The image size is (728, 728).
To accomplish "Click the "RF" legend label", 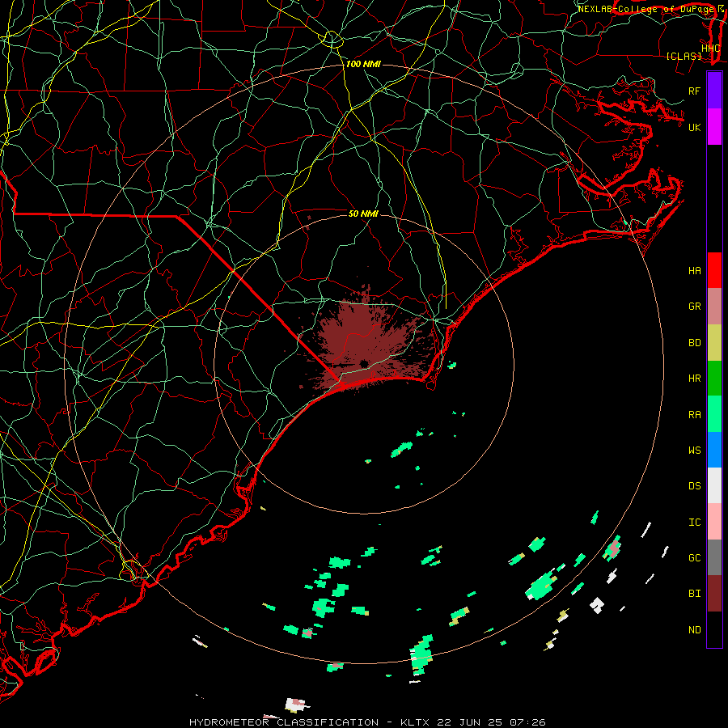I will [694, 91].
